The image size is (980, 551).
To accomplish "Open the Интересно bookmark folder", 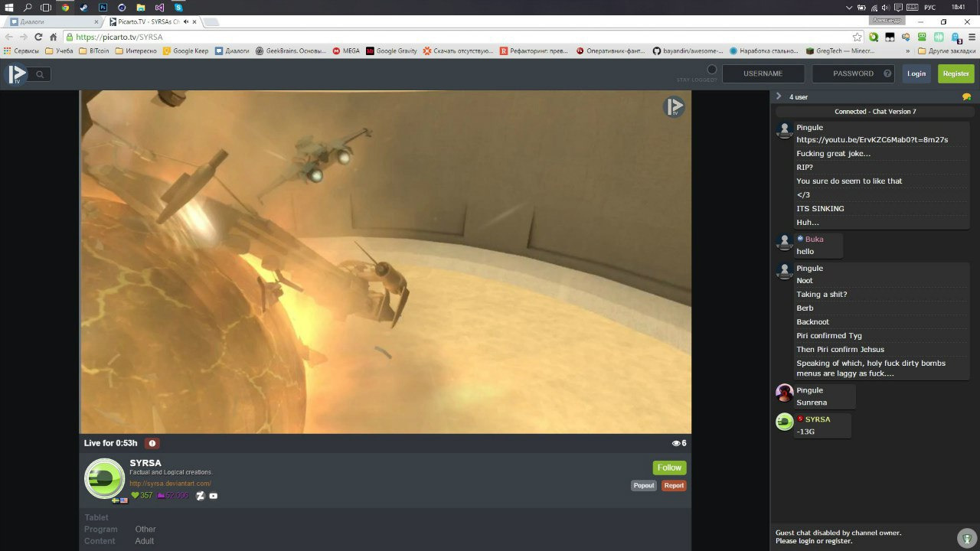I will click(136, 51).
